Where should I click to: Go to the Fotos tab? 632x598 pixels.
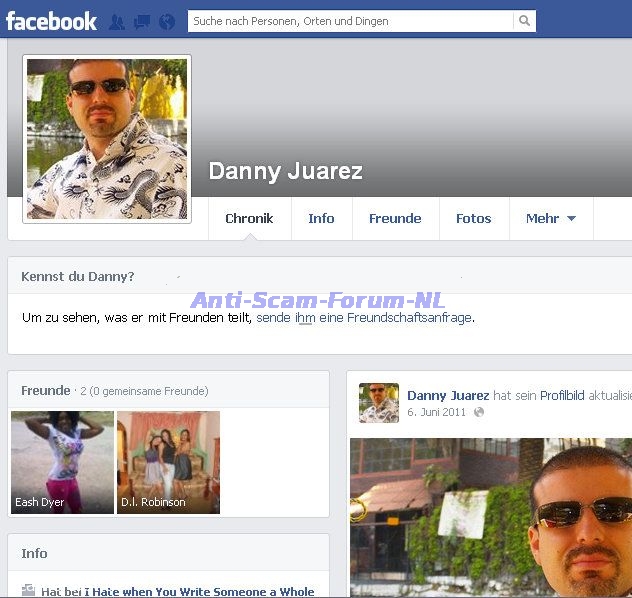coord(473,218)
